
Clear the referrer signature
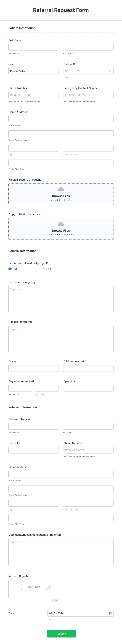(55, 601)
